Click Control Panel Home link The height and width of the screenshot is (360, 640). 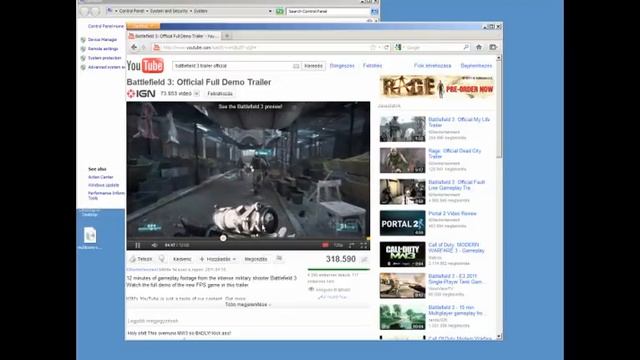(106, 26)
